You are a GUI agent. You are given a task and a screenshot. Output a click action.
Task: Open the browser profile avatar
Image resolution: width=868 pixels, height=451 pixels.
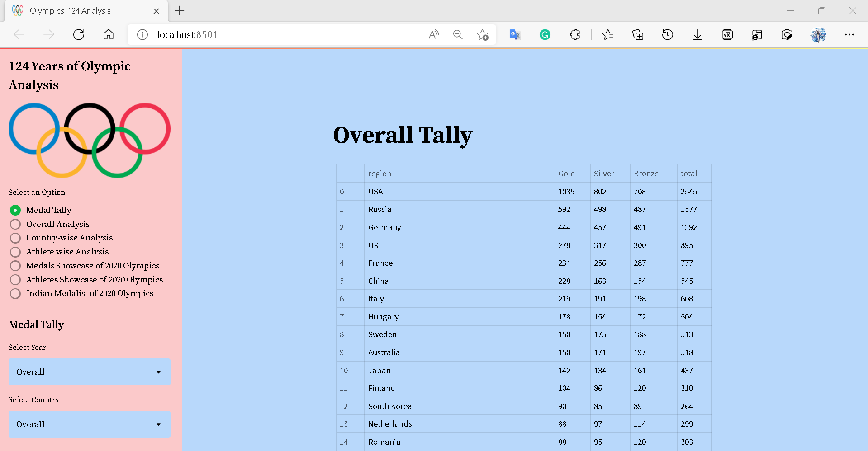click(818, 34)
